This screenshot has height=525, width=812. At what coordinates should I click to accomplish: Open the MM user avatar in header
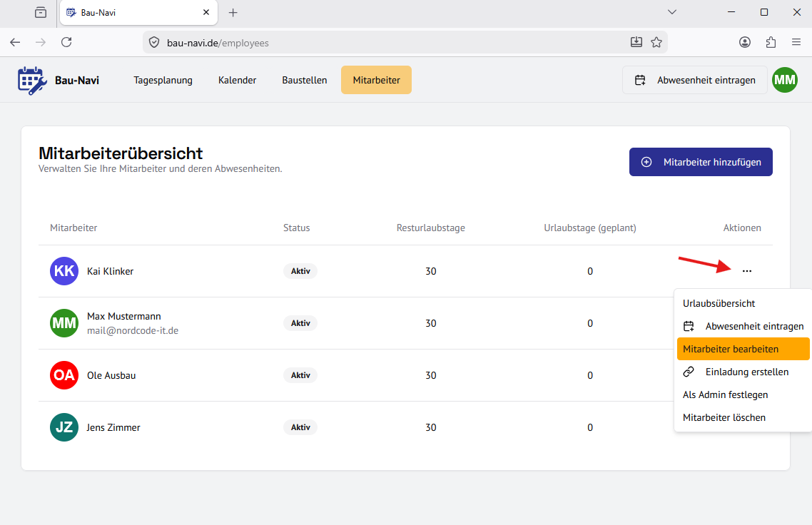coord(785,80)
